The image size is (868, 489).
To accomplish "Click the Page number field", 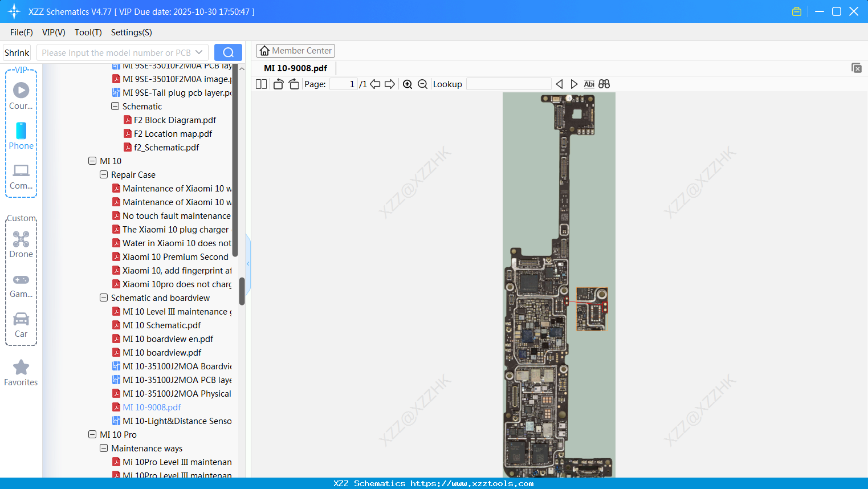I will coord(344,84).
